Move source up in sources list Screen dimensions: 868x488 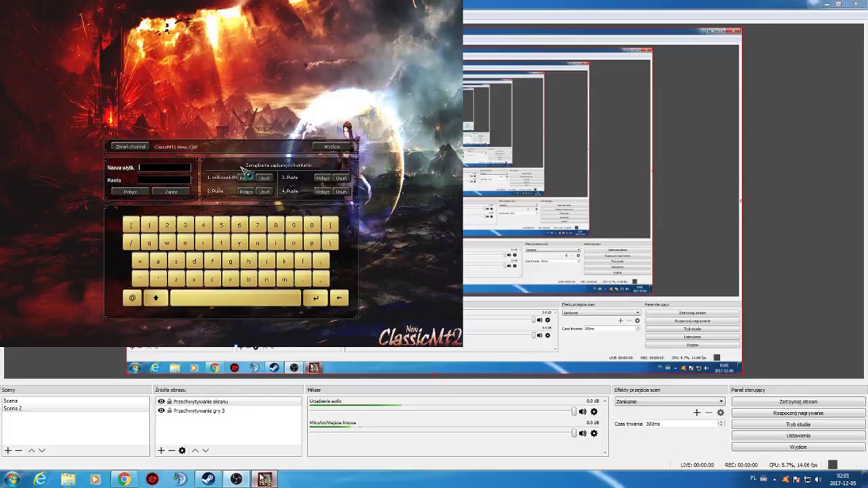[195, 450]
